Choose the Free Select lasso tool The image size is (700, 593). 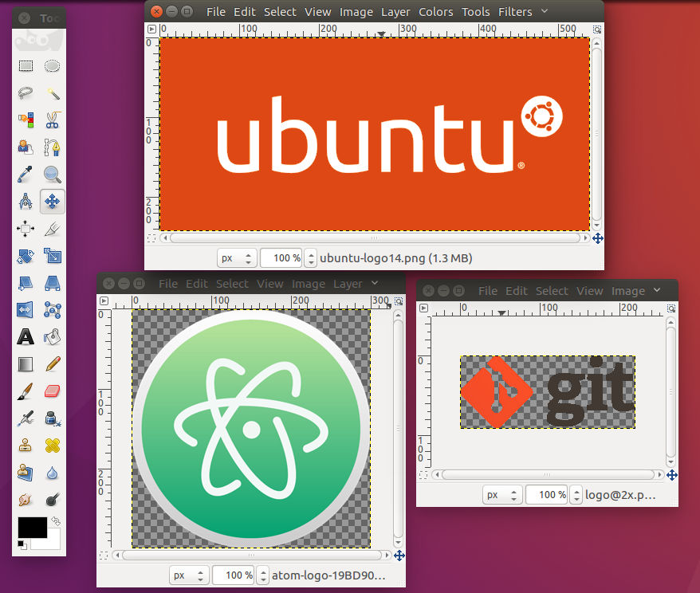[26, 93]
